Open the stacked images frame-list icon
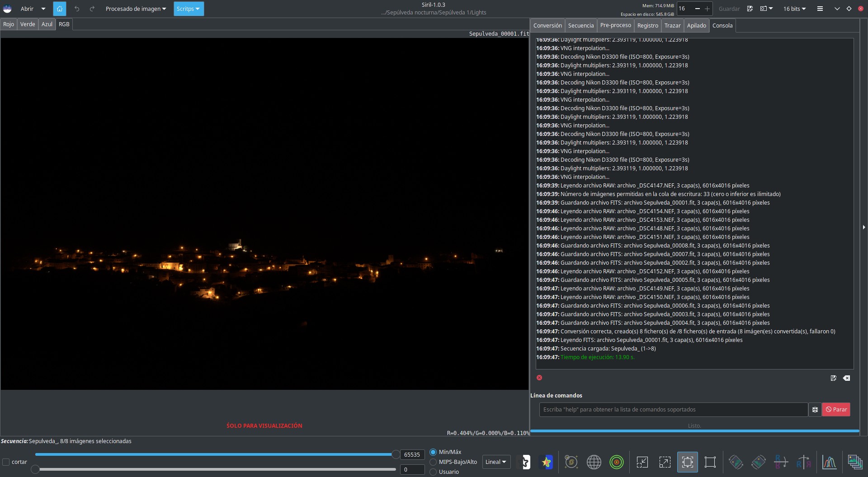Screen dimensions: 868x477 point(854,462)
